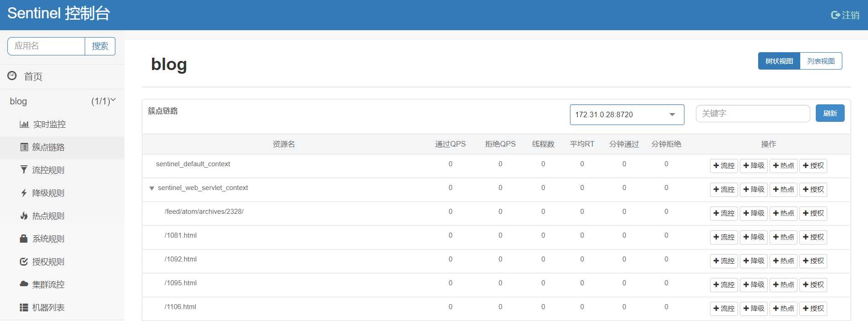Click the blog app name in sidebar
Viewport: 868px width, 321px height.
click(18, 101)
